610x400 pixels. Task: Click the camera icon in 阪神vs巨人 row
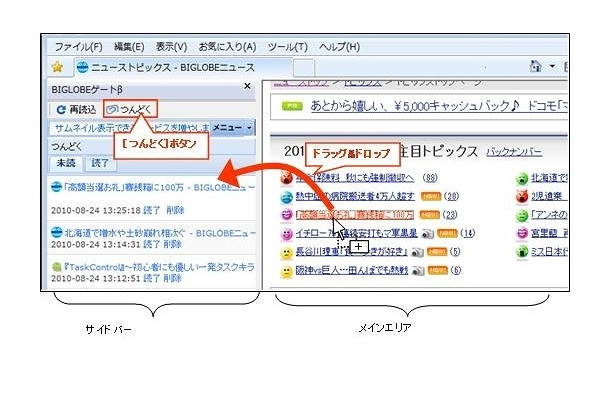coord(418,270)
